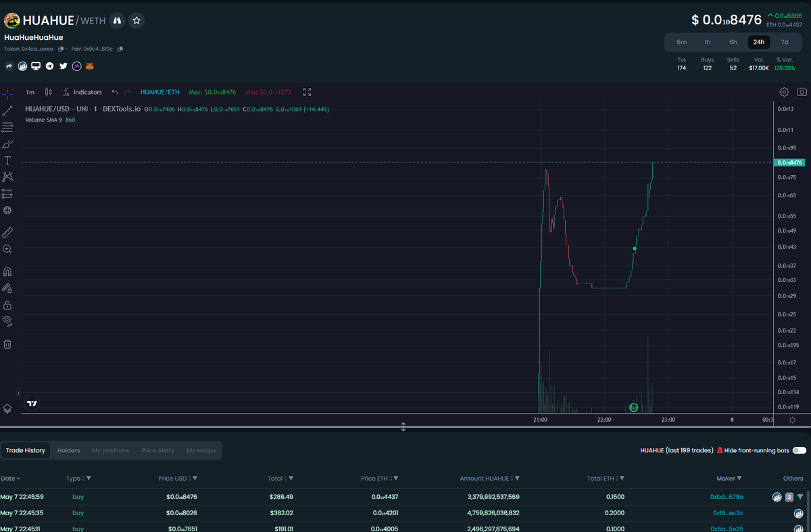811x532 pixels.
Task: Select the 5m stats timeframe
Action: (x=681, y=42)
